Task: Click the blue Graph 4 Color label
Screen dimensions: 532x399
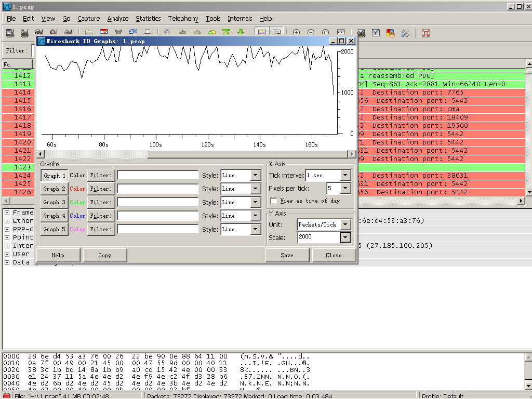Action: tap(77, 216)
